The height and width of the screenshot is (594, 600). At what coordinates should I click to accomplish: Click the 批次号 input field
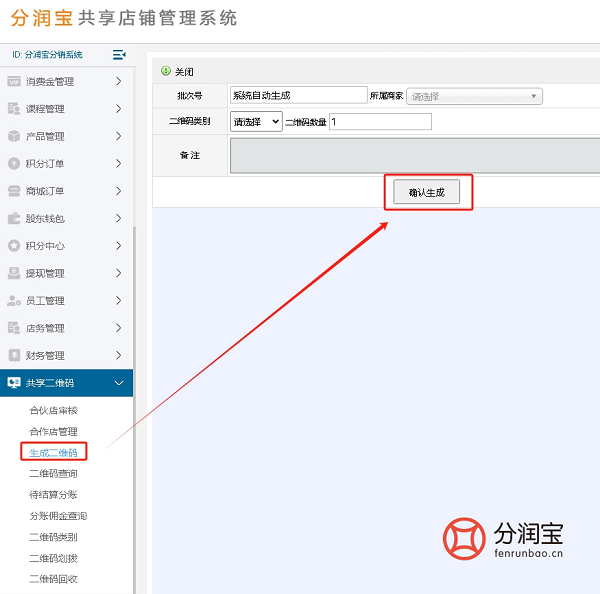[299, 95]
